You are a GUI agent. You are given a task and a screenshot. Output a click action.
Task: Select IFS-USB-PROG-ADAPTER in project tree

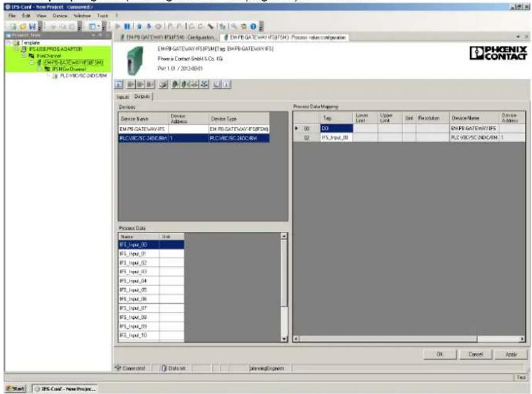point(55,49)
